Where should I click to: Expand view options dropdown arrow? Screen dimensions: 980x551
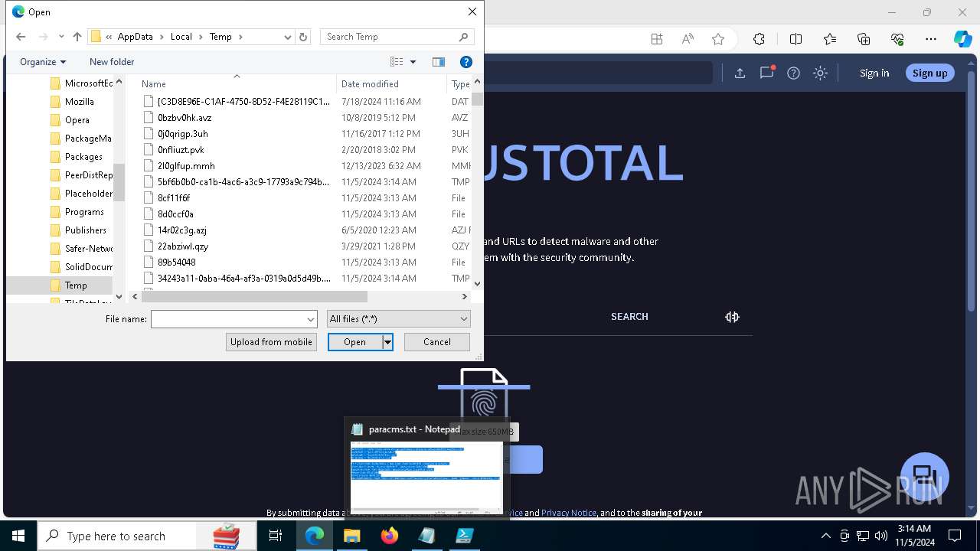tap(413, 62)
